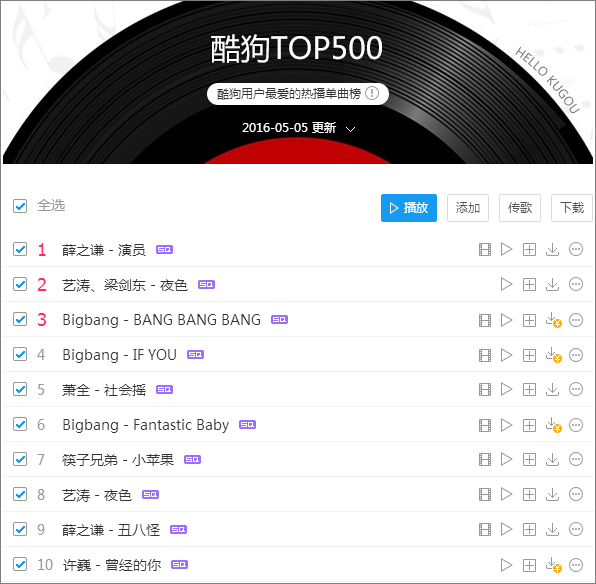Click the 传歌 transfer songs button
The image size is (596, 584).
[x=520, y=208]
